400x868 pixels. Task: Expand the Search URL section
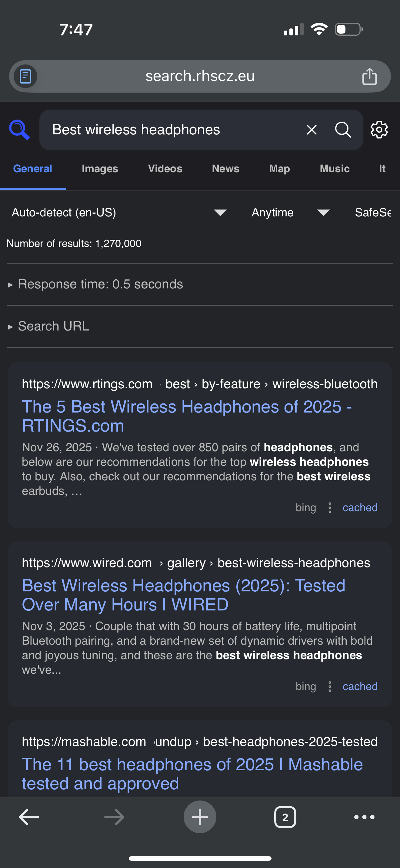click(53, 326)
